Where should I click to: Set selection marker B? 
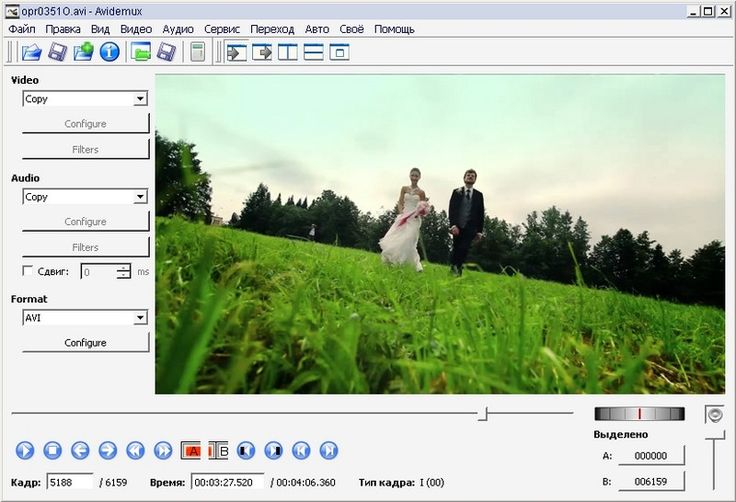click(x=218, y=451)
